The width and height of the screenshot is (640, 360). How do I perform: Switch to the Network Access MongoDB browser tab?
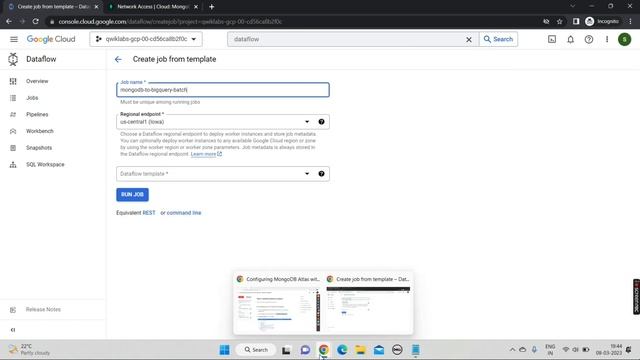[x=152, y=7]
